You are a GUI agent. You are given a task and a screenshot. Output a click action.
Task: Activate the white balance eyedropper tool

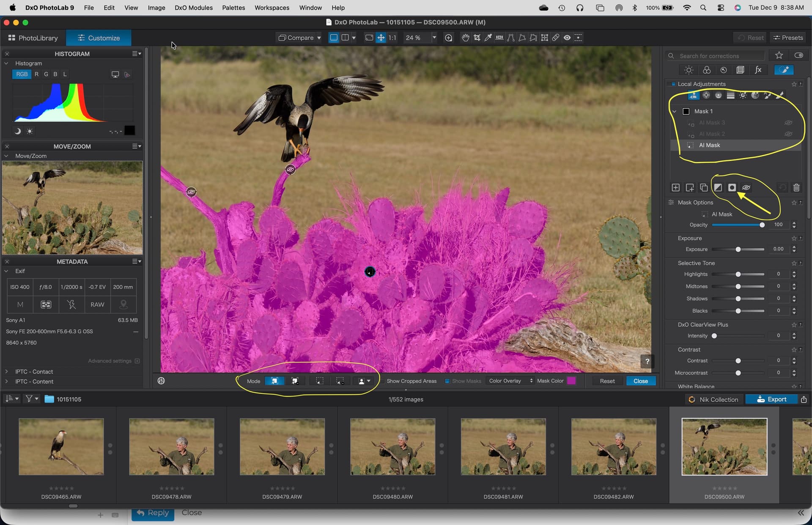[x=488, y=38]
